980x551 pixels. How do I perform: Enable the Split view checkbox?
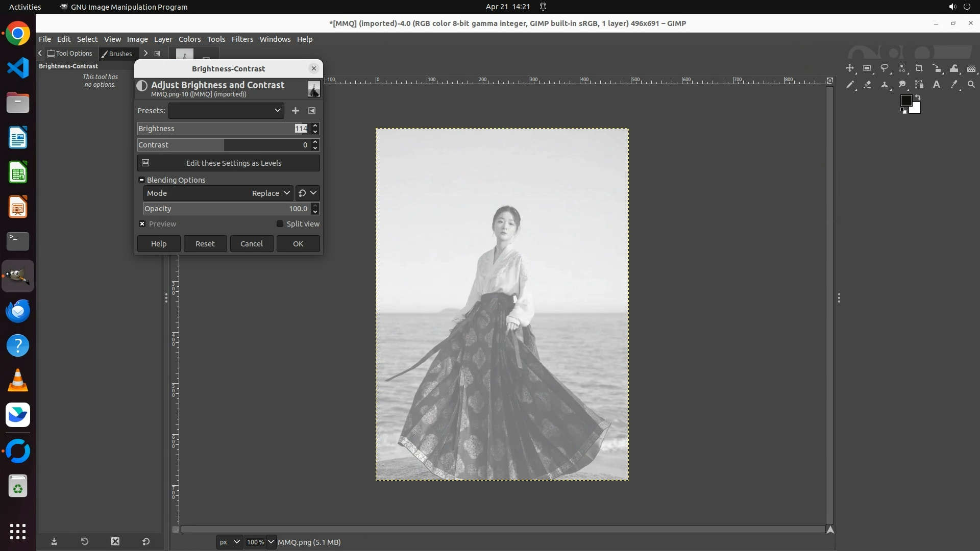point(280,224)
